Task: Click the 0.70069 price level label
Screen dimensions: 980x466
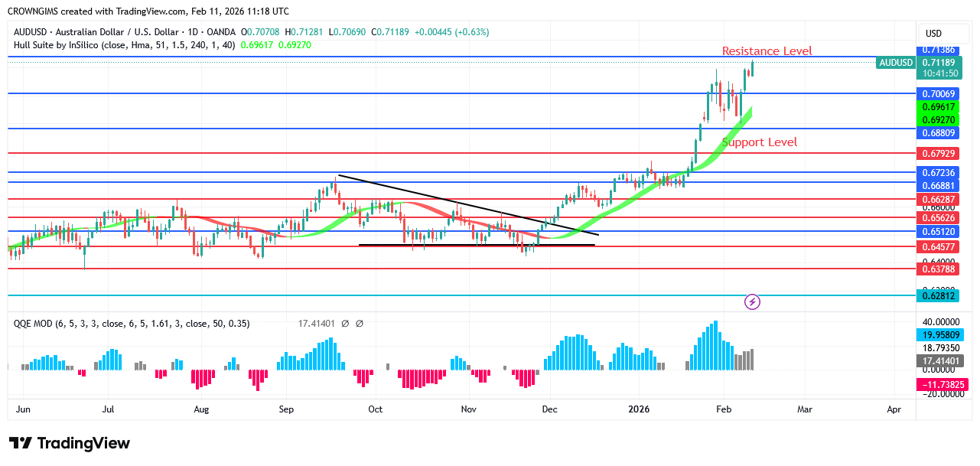Action: point(938,93)
